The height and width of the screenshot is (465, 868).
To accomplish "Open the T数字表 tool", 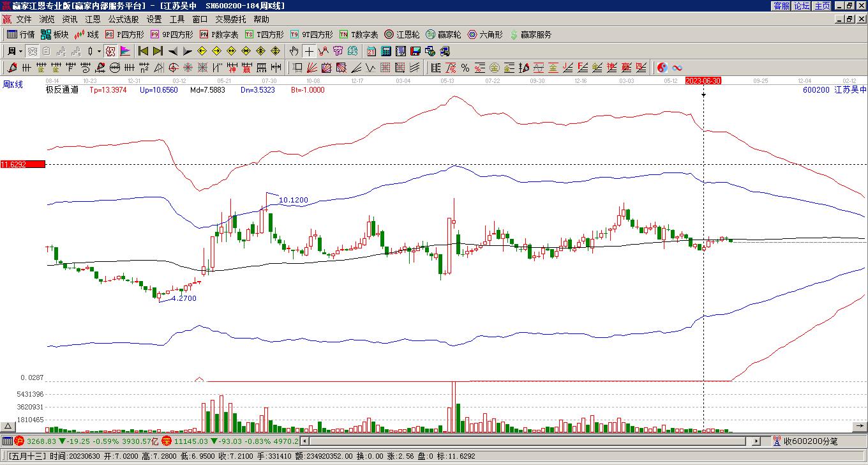I will pyautogui.click(x=359, y=34).
